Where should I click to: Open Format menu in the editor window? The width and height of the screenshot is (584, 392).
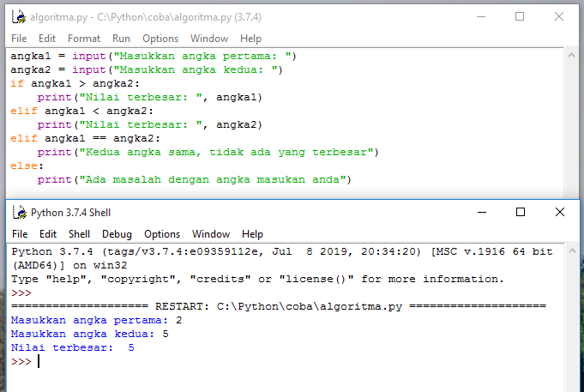pyautogui.click(x=84, y=39)
